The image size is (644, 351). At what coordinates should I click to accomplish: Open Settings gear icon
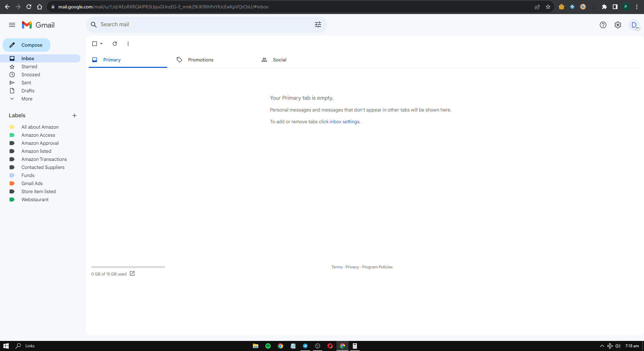pos(618,25)
